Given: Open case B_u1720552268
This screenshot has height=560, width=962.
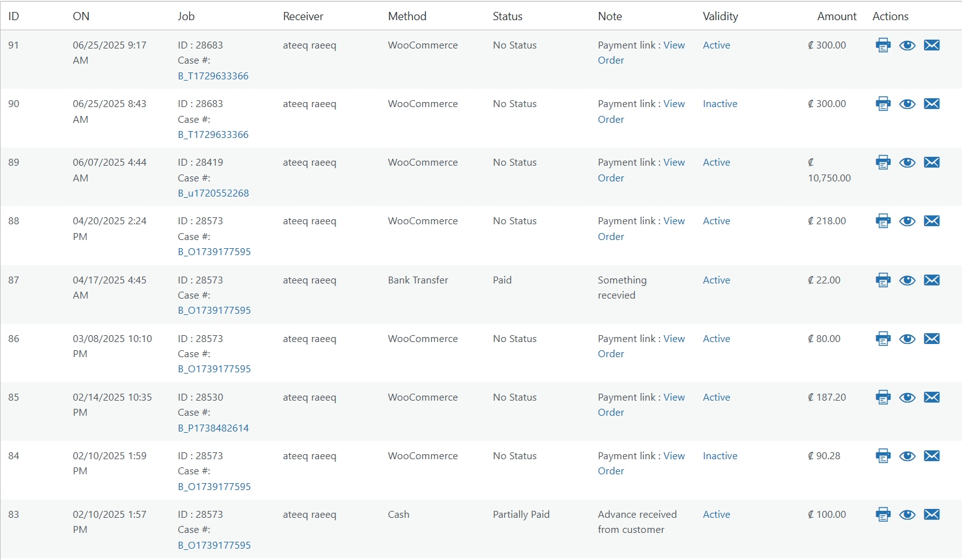Looking at the screenshot, I should (213, 193).
